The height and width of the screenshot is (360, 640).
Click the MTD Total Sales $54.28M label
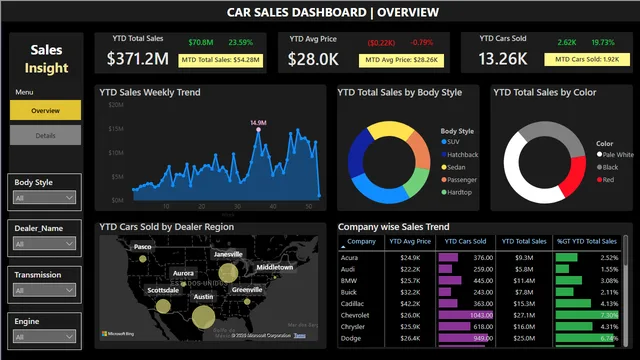pyautogui.click(x=220, y=60)
